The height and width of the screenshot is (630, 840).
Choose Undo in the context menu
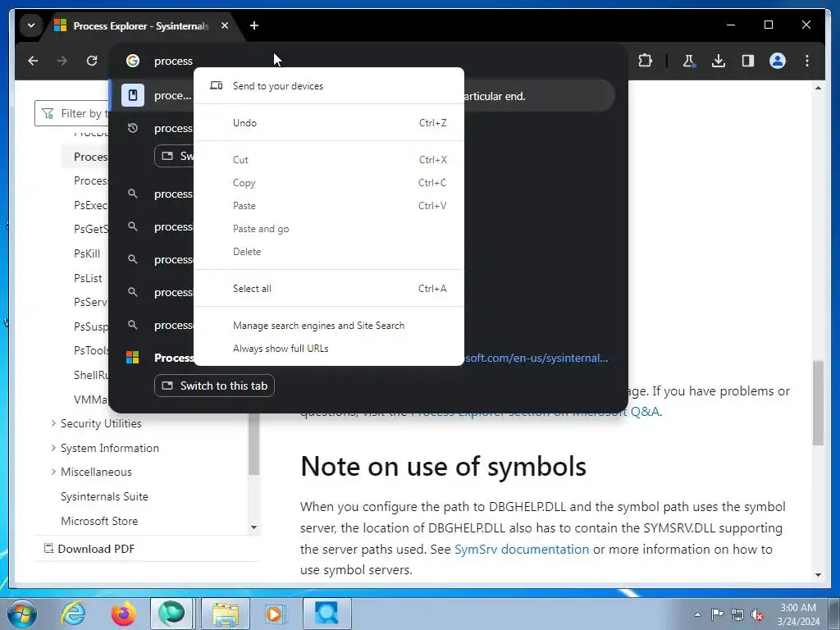point(328,123)
